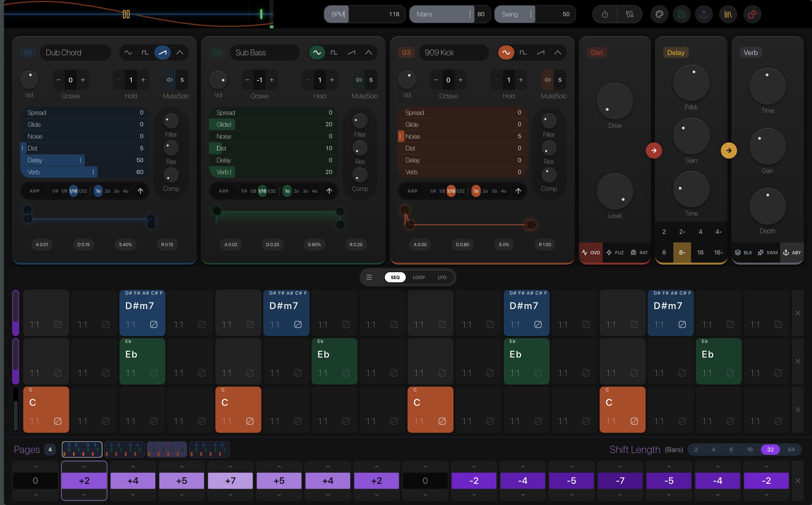812x505 pixels.
Task: Switch to the LFO tab
Action: [x=442, y=277]
